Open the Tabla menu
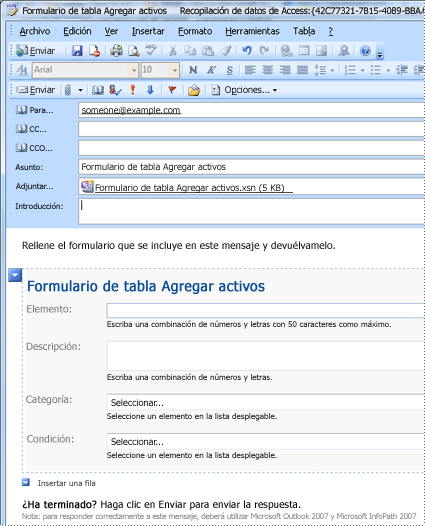This screenshot has height=526, width=425. (x=304, y=31)
